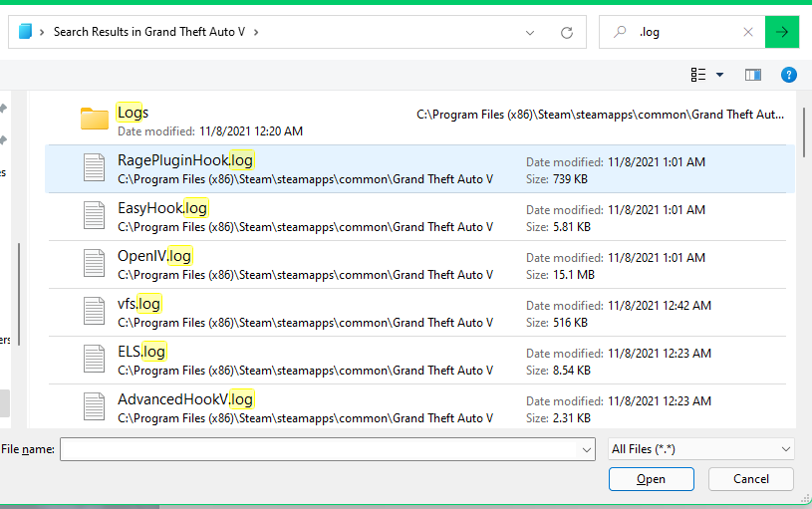The width and height of the screenshot is (812, 509).
Task: Click the refresh button in address bar
Action: pyautogui.click(x=567, y=32)
